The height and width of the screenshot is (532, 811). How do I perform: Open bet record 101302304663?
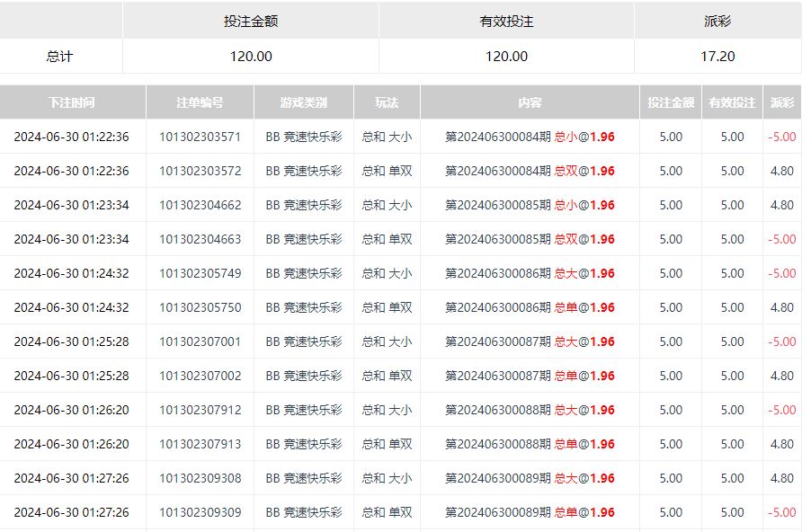pos(200,239)
